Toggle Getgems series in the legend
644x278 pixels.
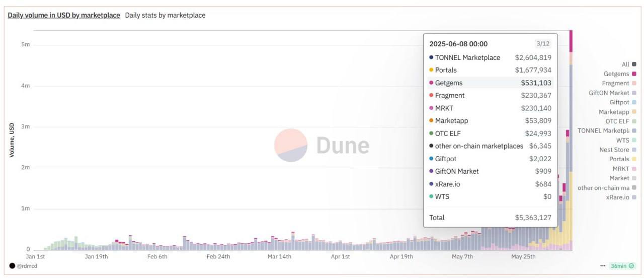coord(620,74)
